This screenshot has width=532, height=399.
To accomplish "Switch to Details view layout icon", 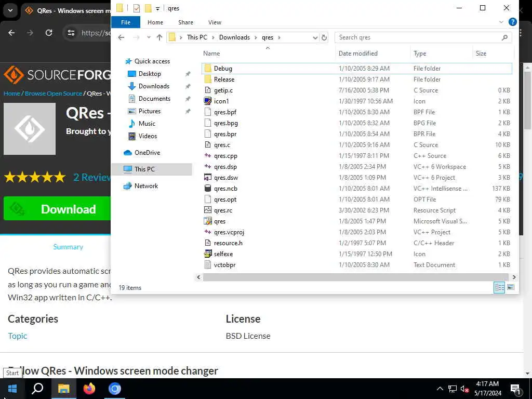I will click(499, 287).
